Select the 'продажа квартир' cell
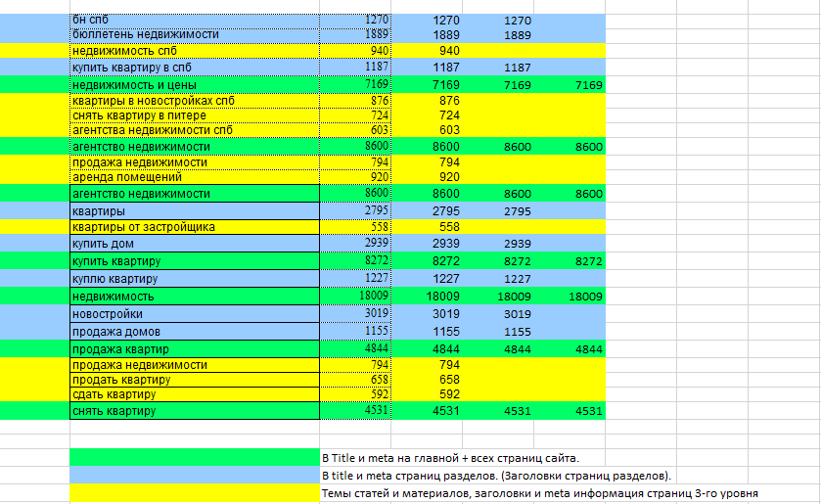Screen dimensions: 821x504 [x=195, y=349]
